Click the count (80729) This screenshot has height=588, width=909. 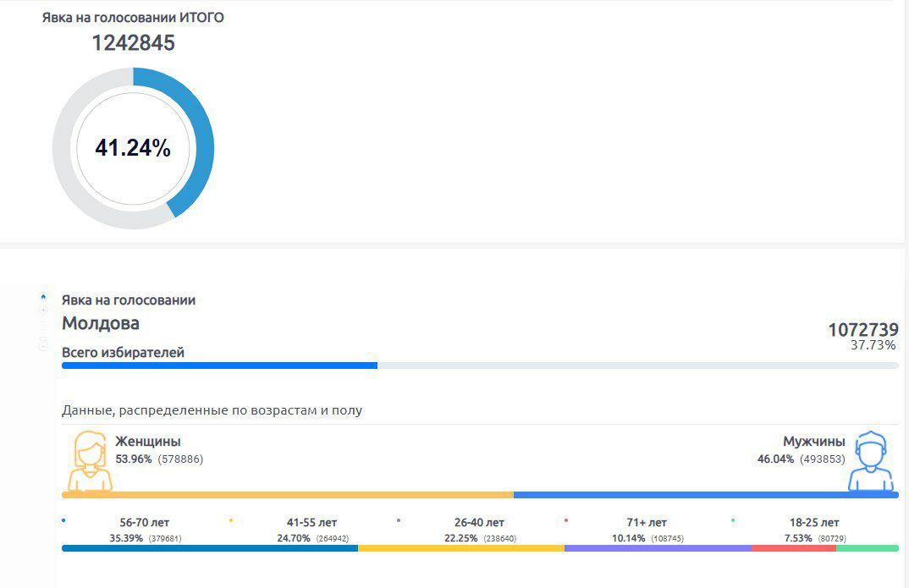[832, 539]
